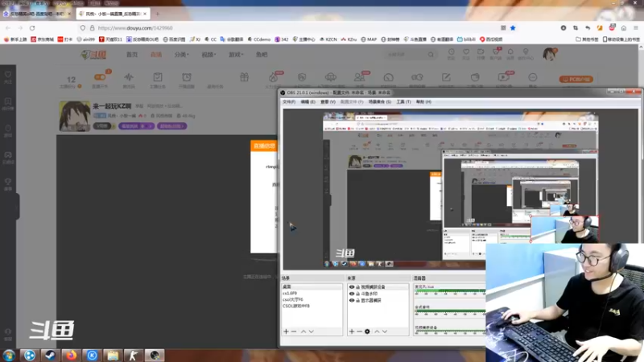This screenshot has height=362, width=644.
Task: Open OBS 文件(F) menu
Action: 289,101
